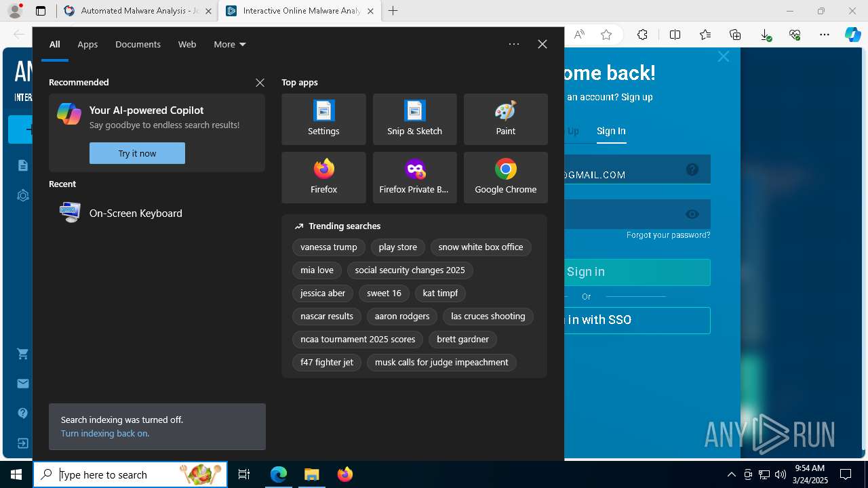This screenshot has height=488, width=868.
Task: Open the Settings top app tile
Action: click(323, 119)
